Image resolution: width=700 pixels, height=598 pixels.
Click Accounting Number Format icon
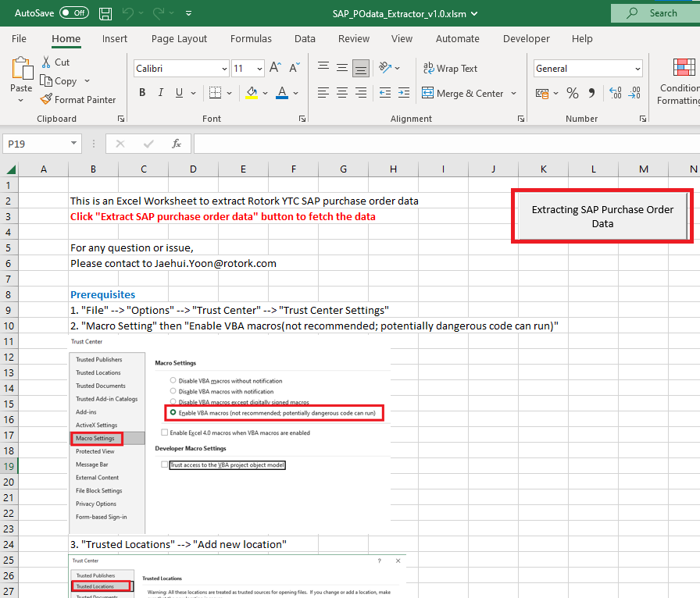click(x=542, y=93)
